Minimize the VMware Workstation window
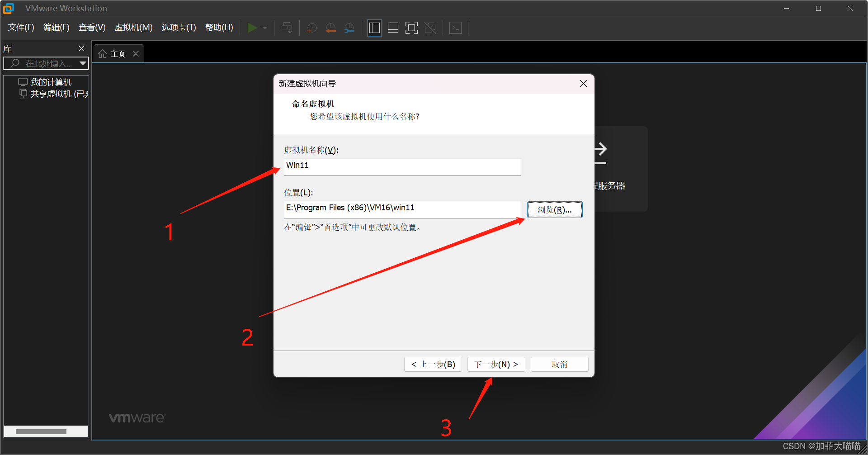Viewport: 868px width, 455px height. (x=787, y=8)
